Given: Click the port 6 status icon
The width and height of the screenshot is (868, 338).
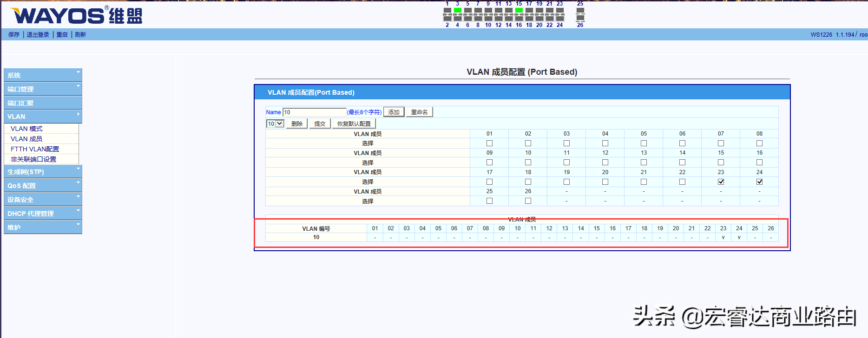Looking at the screenshot, I should tap(468, 19).
